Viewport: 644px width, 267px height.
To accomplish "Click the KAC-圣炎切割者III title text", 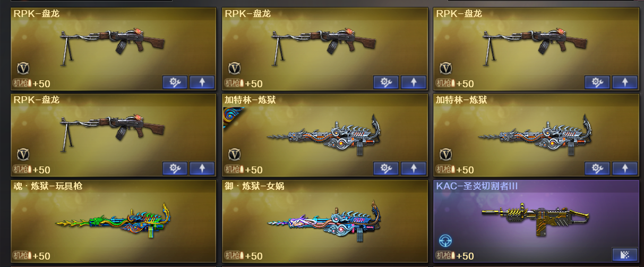I will coord(477,186).
